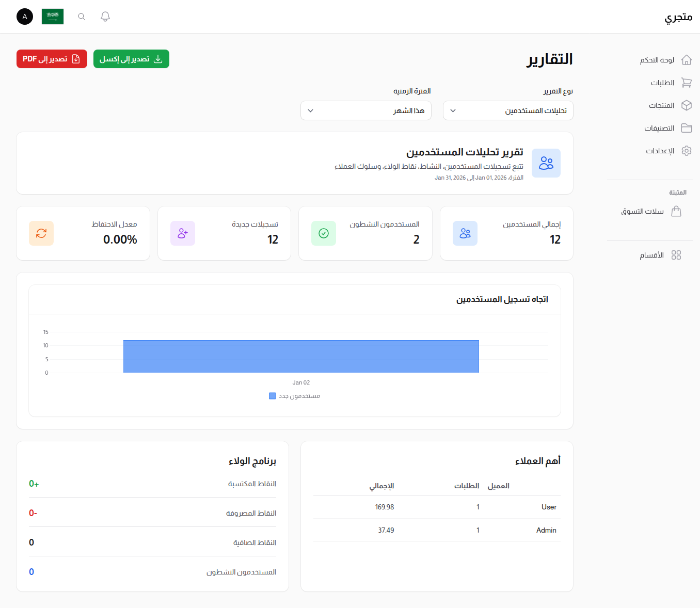Open the dashboard via home icon
The image size is (700, 608).
(687, 59)
